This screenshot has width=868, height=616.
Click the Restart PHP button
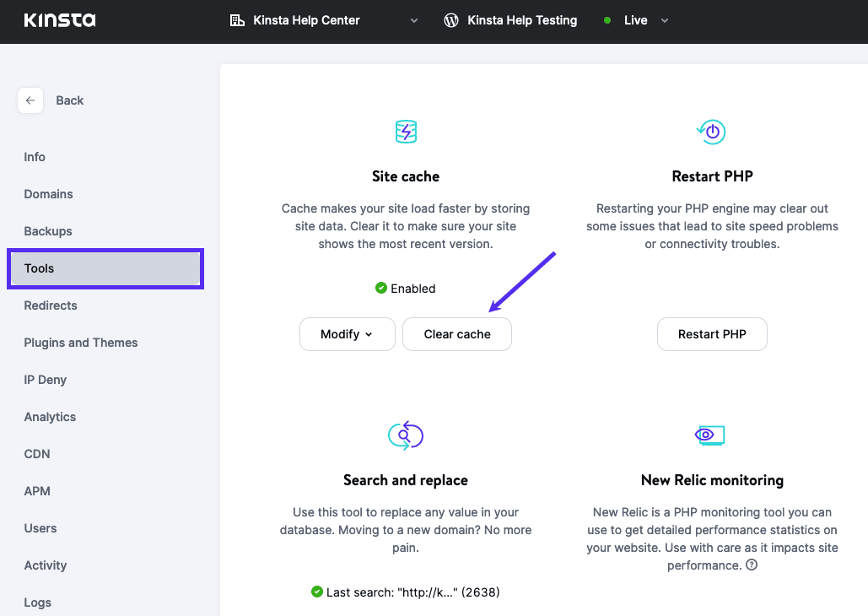(712, 334)
